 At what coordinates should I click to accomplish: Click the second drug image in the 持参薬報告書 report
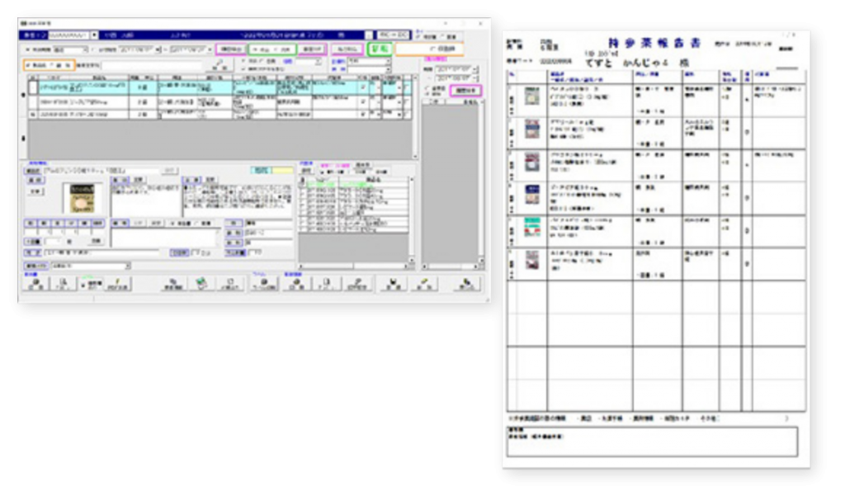click(x=532, y=130)
